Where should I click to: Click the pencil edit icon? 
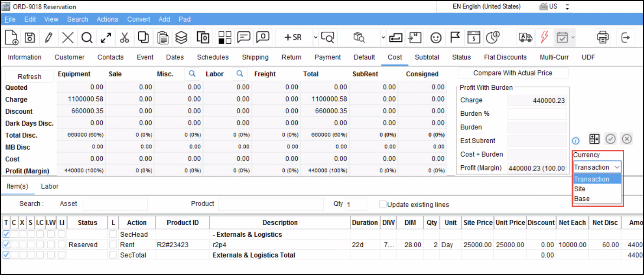click(x=49, y=38)
